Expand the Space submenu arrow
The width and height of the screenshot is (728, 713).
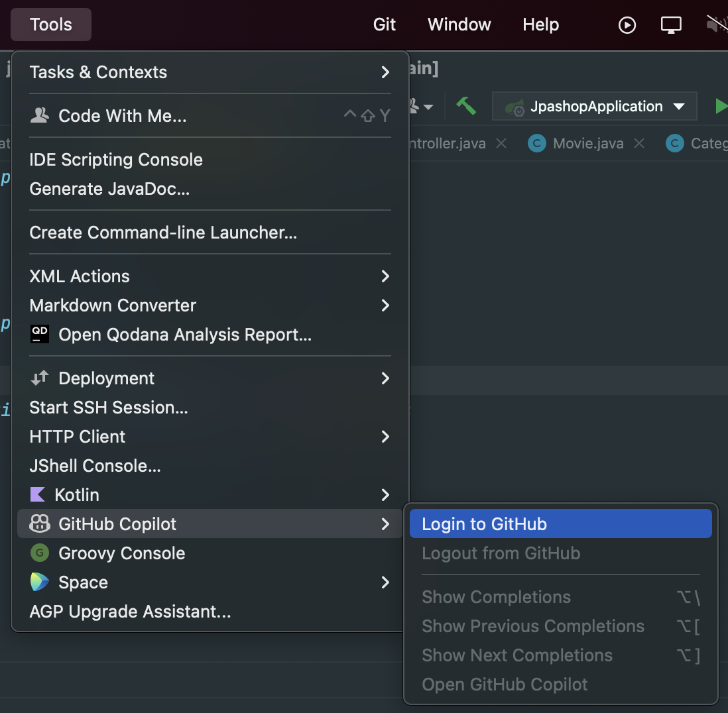385,582
